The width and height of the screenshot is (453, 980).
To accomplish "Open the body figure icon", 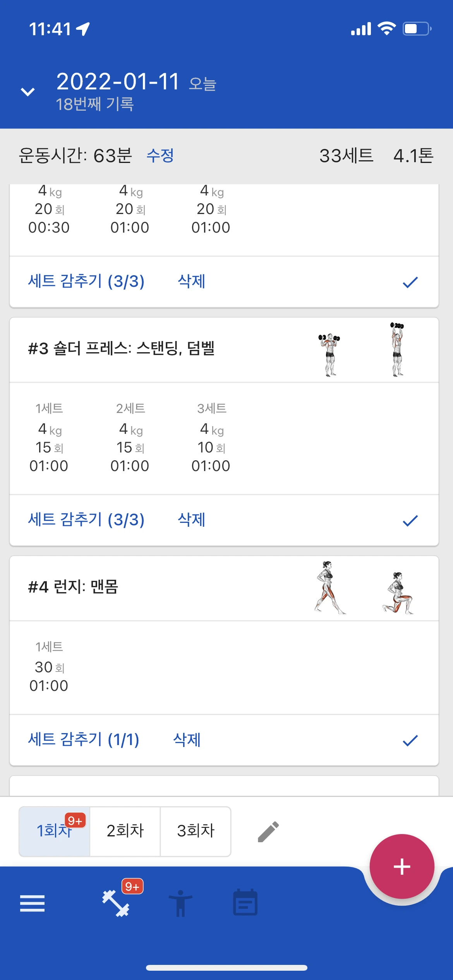I will 180,903.
